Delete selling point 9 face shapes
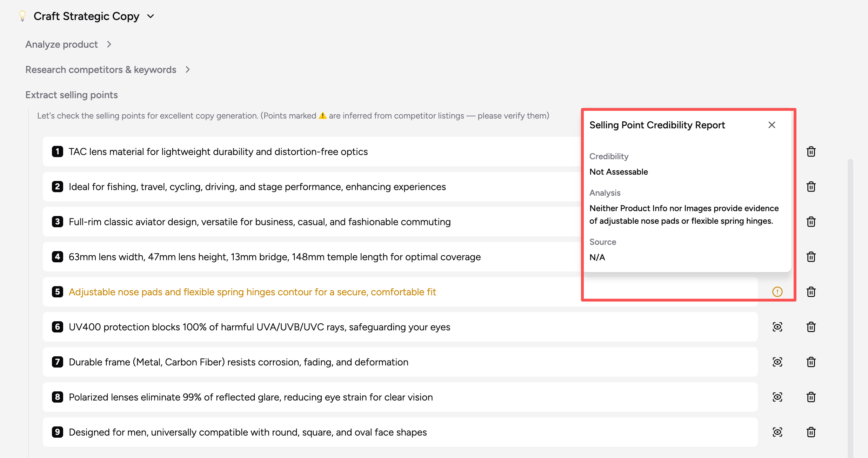This screenshot has width=868, height=458. (x=811, y=432)
